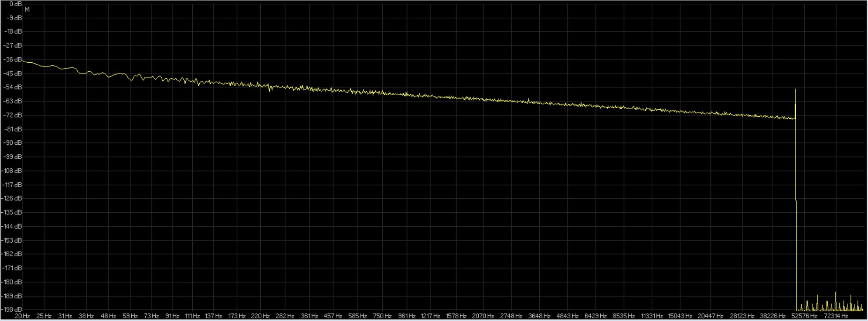Click the 20 Hz frequency label
This screenshot has height=321, width=868.
[23, 316]
